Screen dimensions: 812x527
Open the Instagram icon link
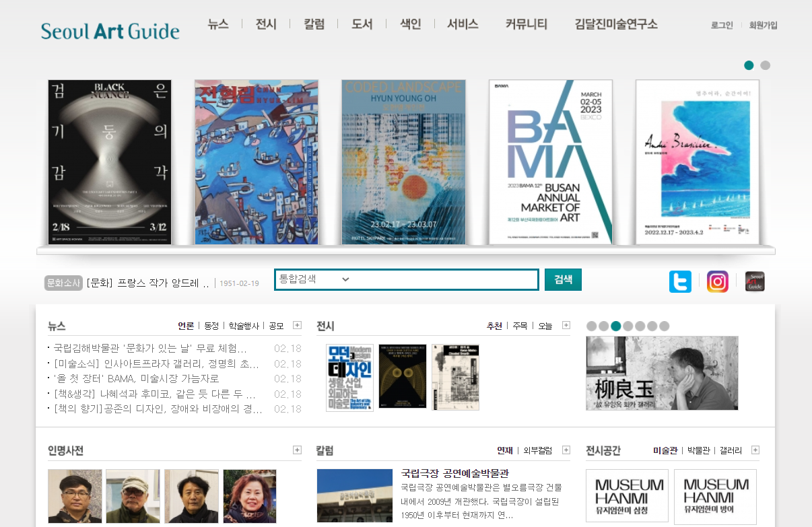(718, 281)
